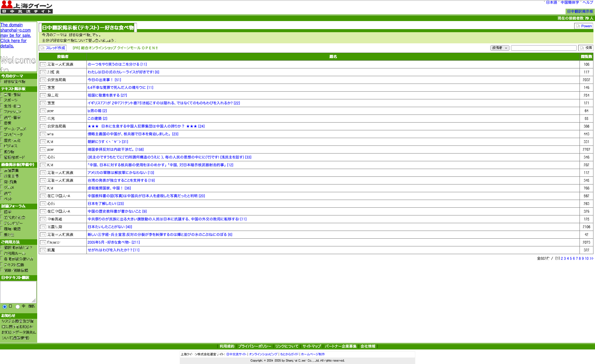
Task: Click the 日中テキスト翻訳 text area
Action: (18, 292)
